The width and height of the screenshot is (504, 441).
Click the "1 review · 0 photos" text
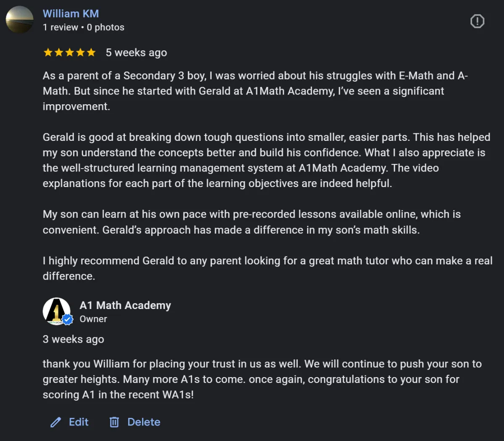point(83,27)
